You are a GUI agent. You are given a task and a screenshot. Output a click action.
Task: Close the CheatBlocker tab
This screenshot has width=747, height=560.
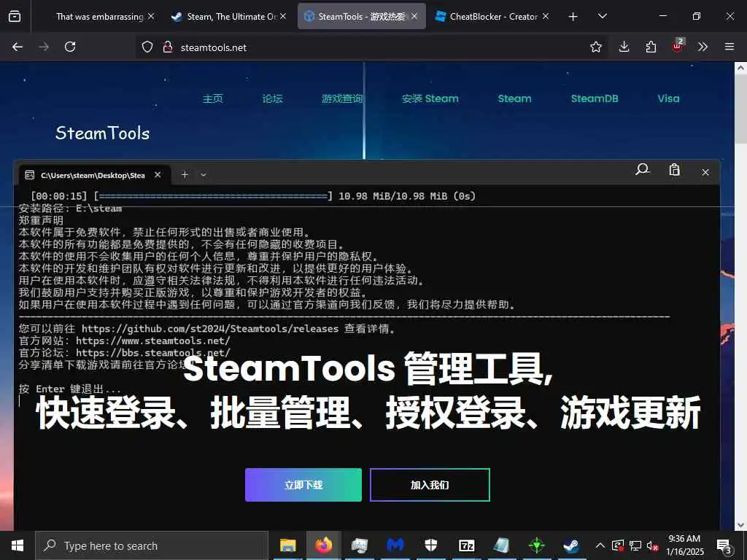point(546,16)
